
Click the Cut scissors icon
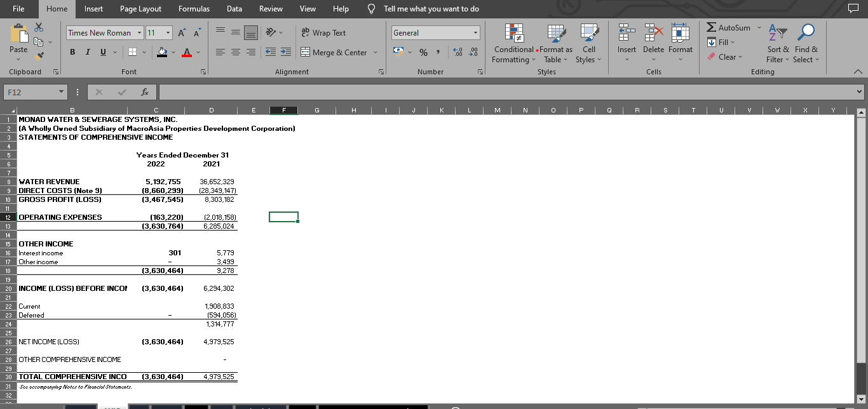[39, 28]
